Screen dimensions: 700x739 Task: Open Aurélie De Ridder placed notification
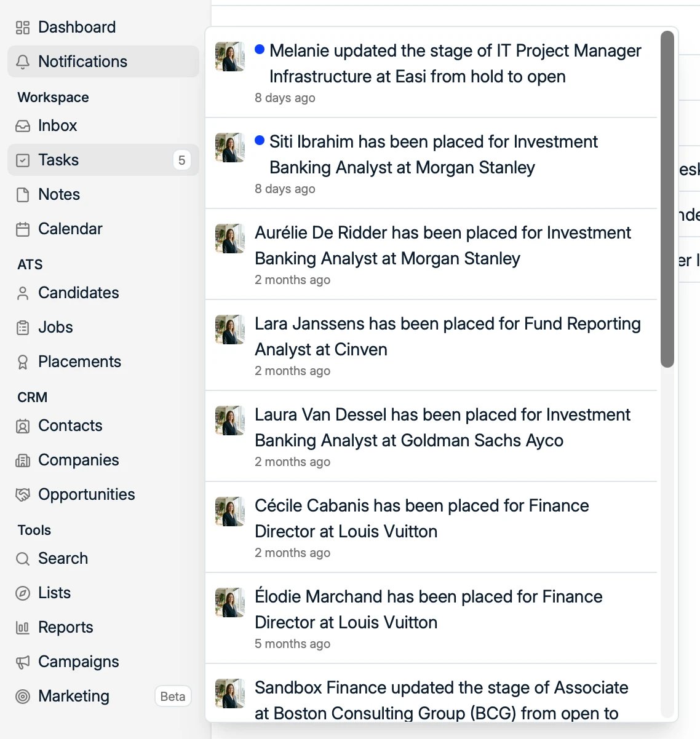click(x=431, y=254)
